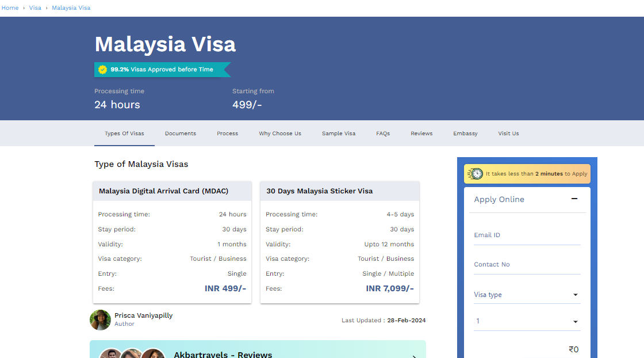The image size is (644, 358).
Task: Click the Last Updated 28-Feb-2024 text
Action: coord(384,321)
